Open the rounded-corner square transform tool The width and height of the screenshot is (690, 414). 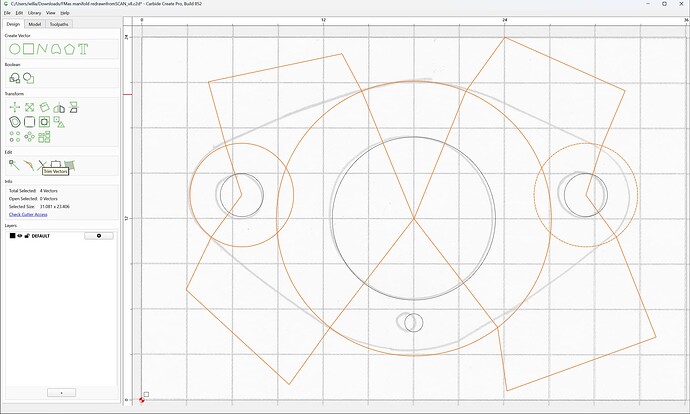click(x=29, y=122)
